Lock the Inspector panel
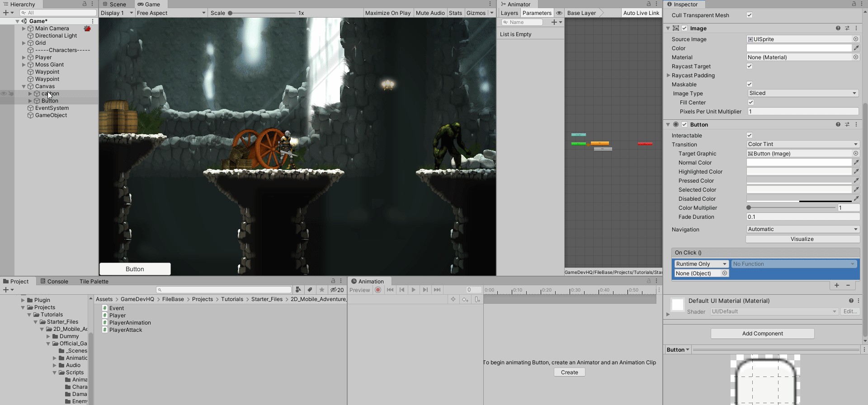 [854, 4]
